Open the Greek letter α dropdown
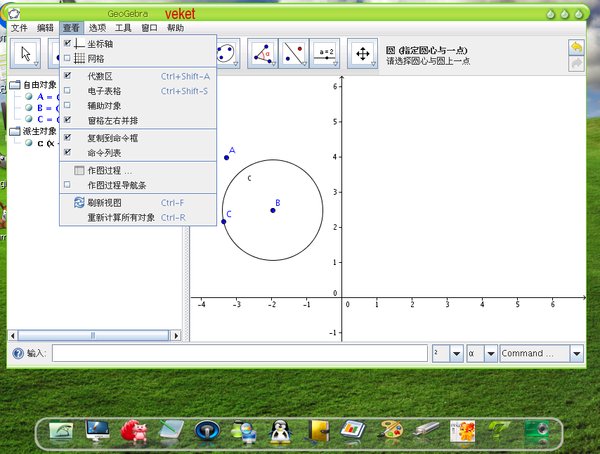The width and height of the screenshot is (600, 454). tap(490, 353)
